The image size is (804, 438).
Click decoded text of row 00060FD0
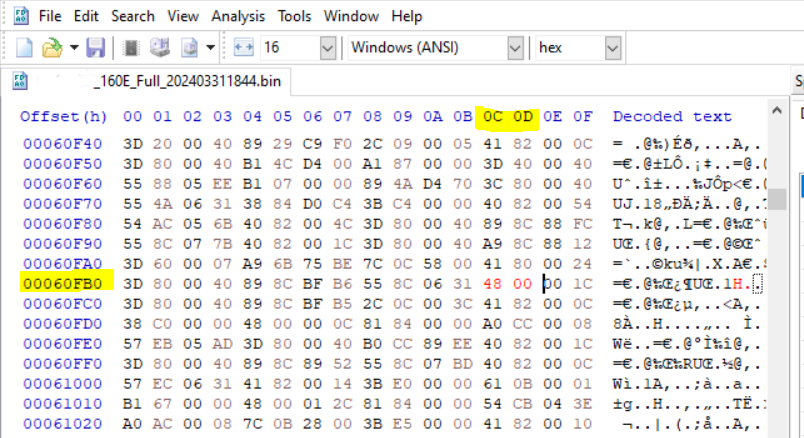tap(687, 324)
